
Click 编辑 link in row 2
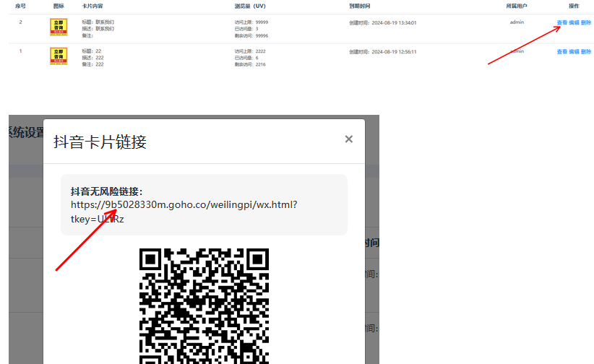tap(574, 22)
